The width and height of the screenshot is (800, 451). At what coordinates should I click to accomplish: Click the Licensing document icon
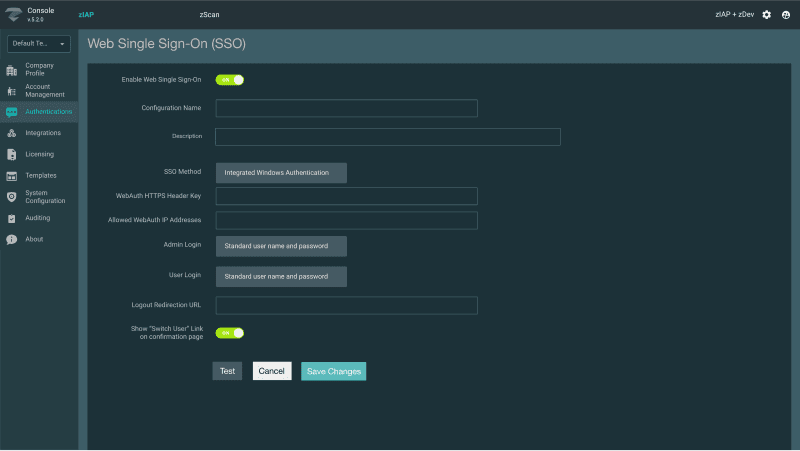point(12,154)
